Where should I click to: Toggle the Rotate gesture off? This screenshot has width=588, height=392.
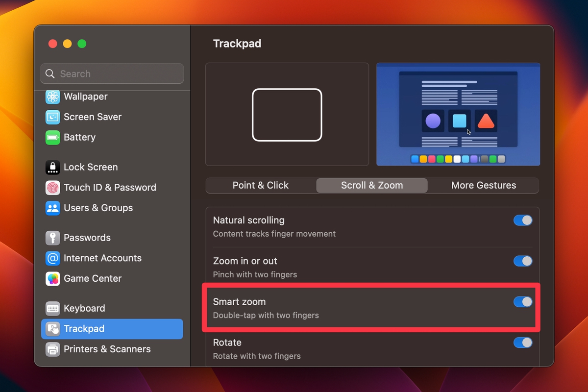[x=522, y=343]
